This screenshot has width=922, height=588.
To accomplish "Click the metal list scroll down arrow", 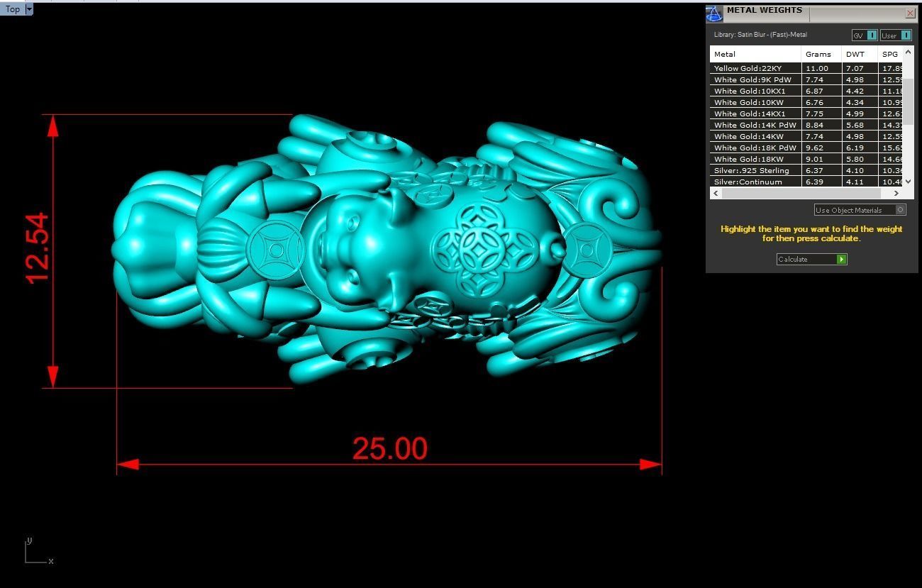I will [x=909, y=182].
